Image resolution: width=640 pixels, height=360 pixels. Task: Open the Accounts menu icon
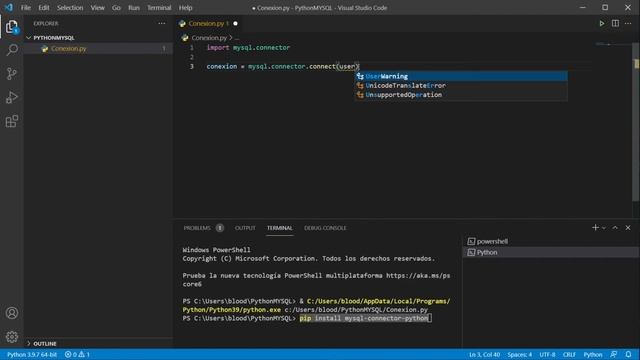[12, 313]
